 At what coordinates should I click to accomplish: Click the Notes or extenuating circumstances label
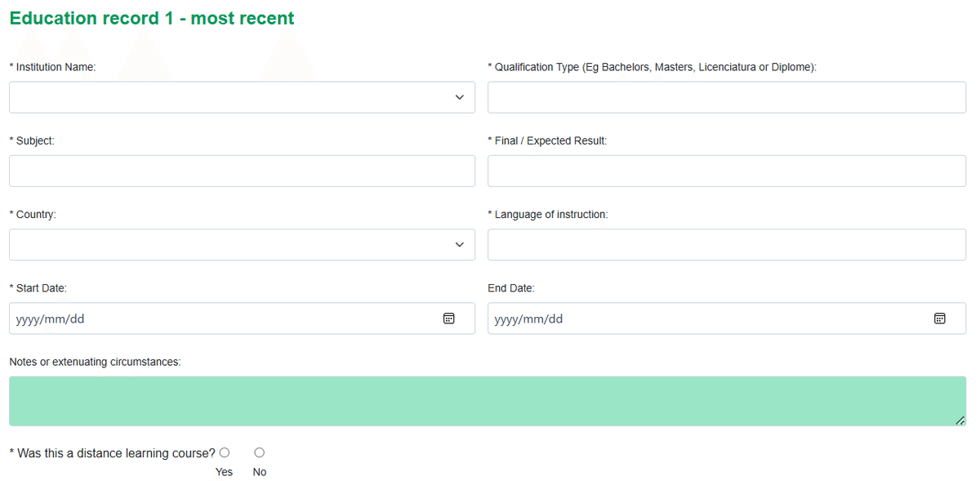[x=95, y=362]
